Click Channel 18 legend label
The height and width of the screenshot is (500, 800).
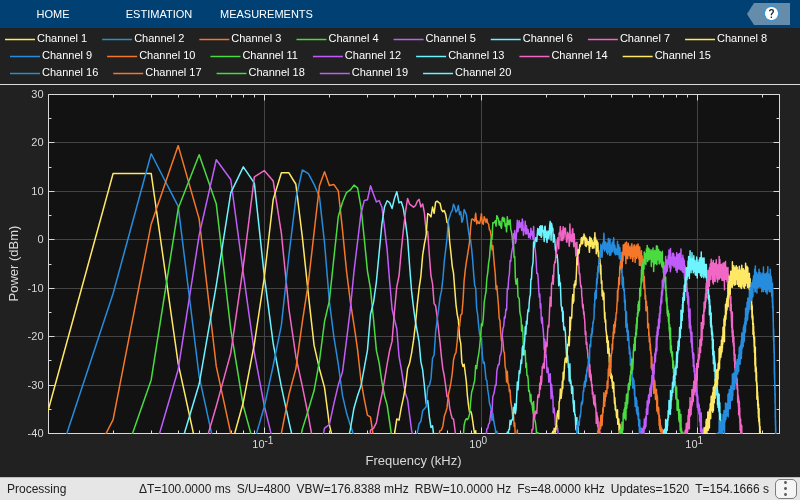[277, 72]
